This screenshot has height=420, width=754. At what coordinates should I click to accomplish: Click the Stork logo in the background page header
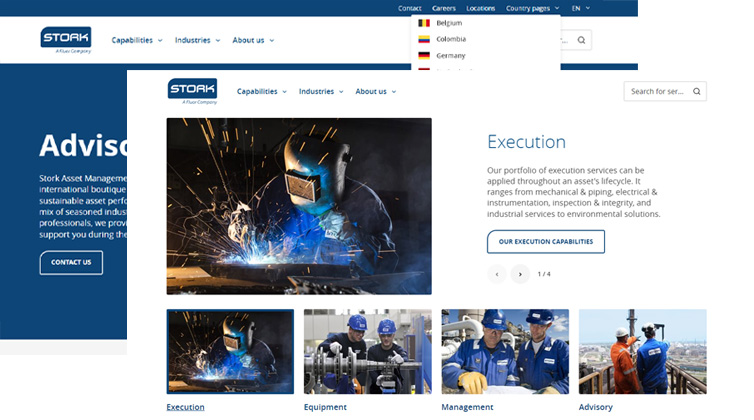66,39
